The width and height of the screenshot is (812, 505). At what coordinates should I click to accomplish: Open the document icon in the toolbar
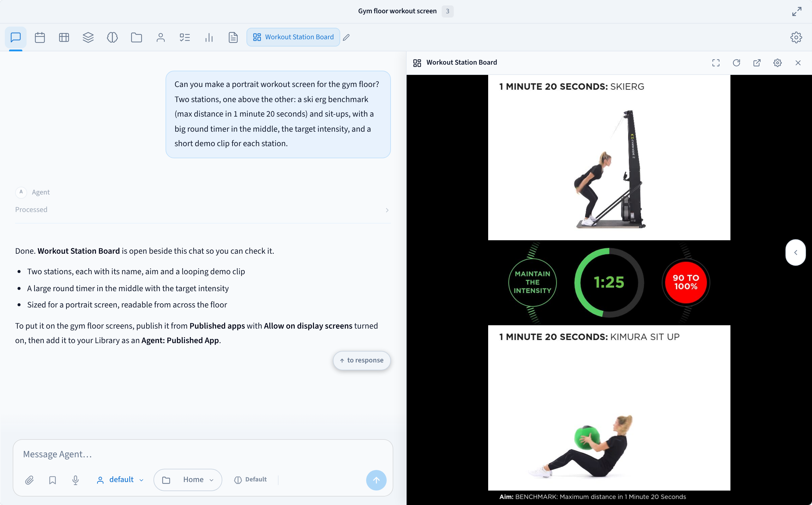tap(233, 37)
